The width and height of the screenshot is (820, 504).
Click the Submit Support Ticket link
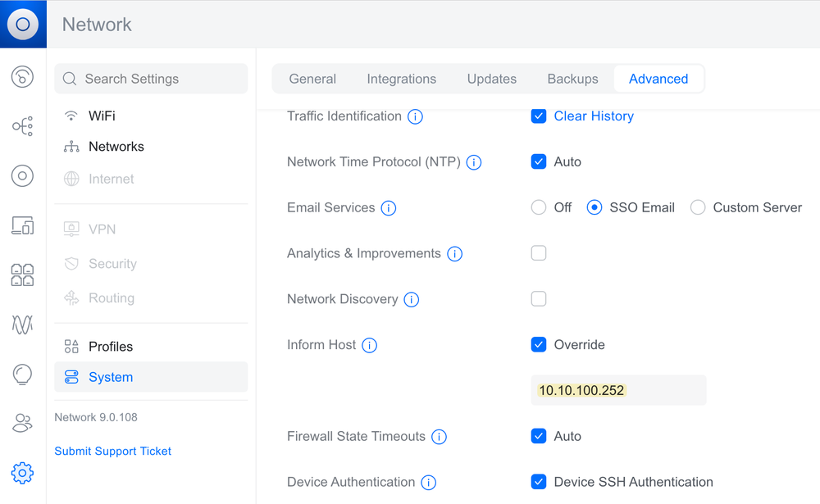(x=112, y=451)
